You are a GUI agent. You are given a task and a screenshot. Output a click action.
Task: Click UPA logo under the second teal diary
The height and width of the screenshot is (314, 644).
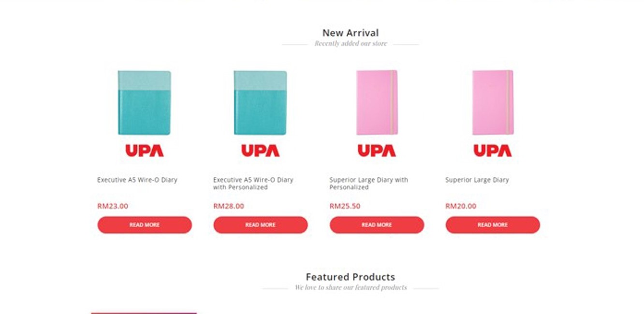point(261,151)
